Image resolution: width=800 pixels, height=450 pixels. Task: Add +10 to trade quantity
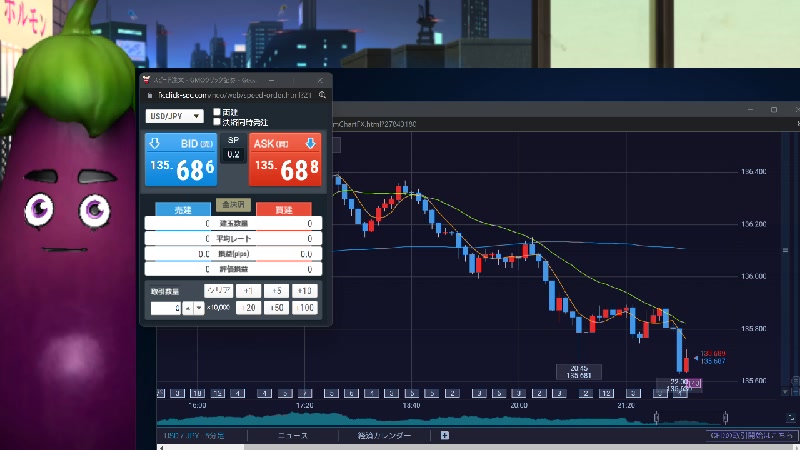tap(305, 290)
